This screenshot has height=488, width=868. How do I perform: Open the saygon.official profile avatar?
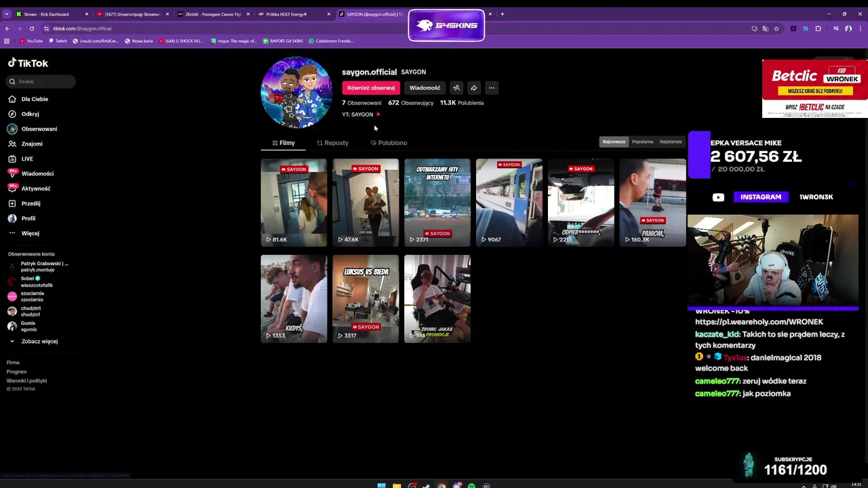point(296,93)
